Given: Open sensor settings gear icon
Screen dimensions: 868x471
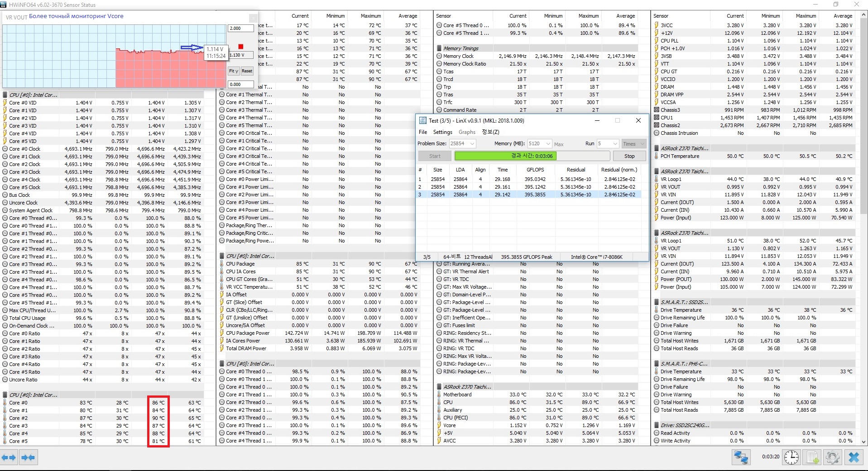Looking at the screenshot, I should (832, 457).
